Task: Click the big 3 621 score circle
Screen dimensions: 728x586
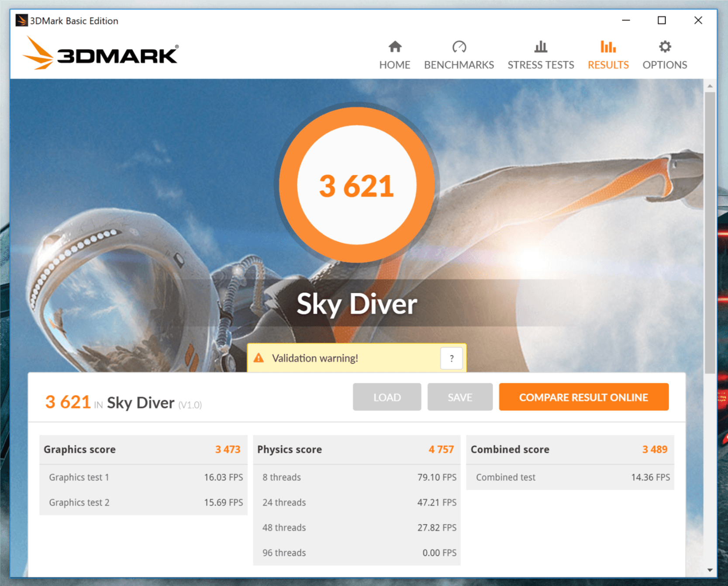Action: [357, 185]
